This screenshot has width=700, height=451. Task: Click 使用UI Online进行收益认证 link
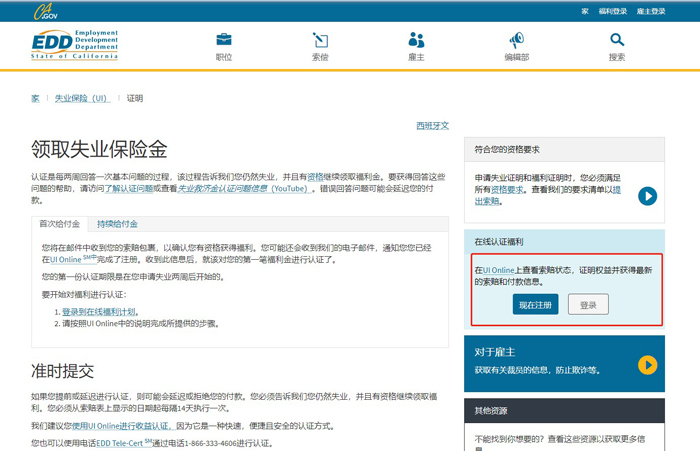coord(122,426)
